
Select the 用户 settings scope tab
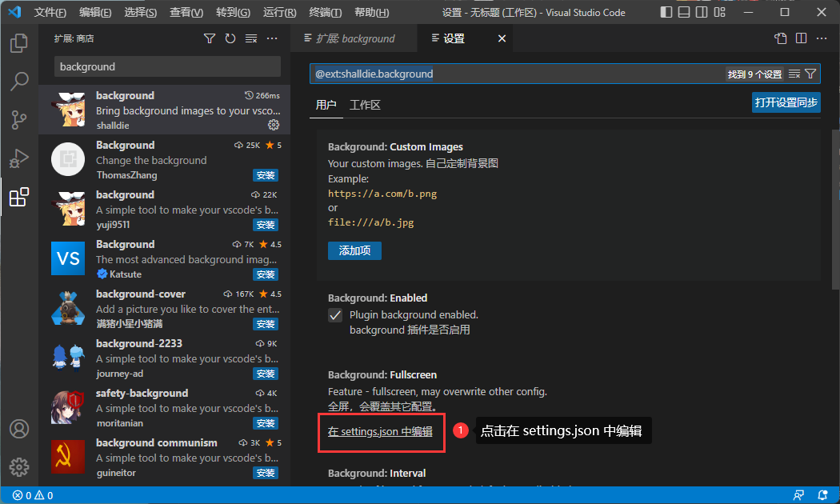326,105
